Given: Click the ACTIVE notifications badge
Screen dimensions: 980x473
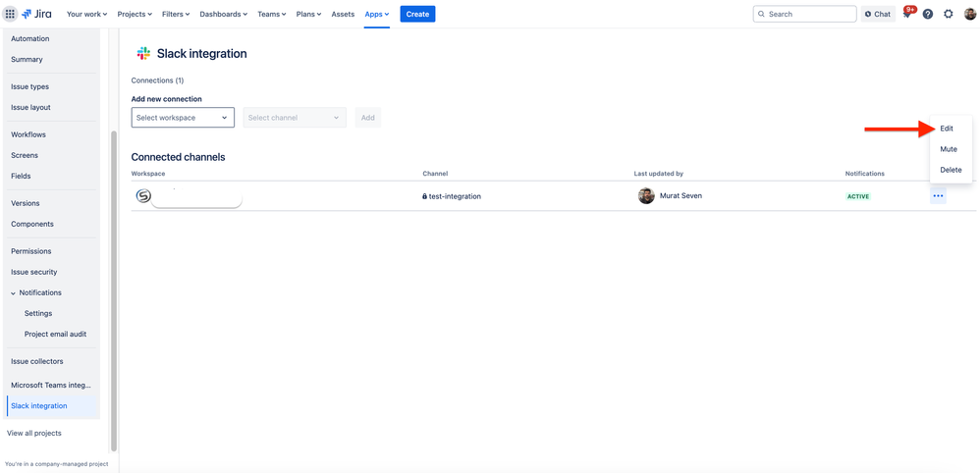Looking at the screenshot, I should point(858,196).
